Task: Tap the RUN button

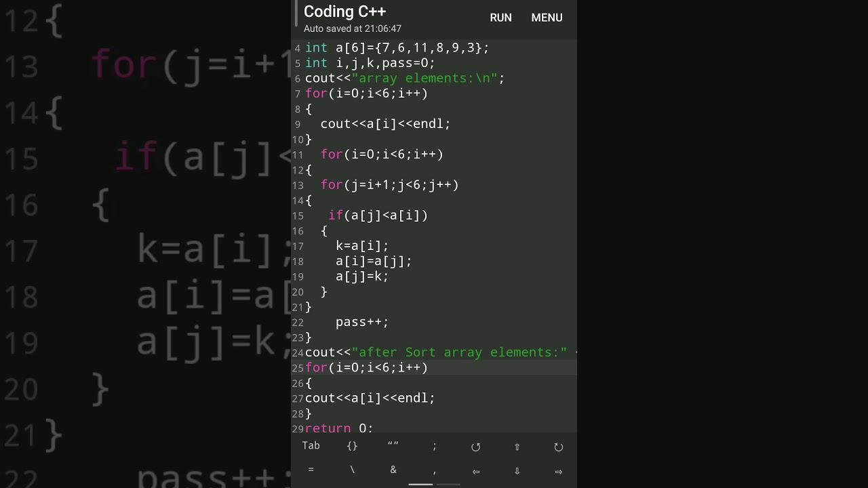Action: click(x=500, y=18)
